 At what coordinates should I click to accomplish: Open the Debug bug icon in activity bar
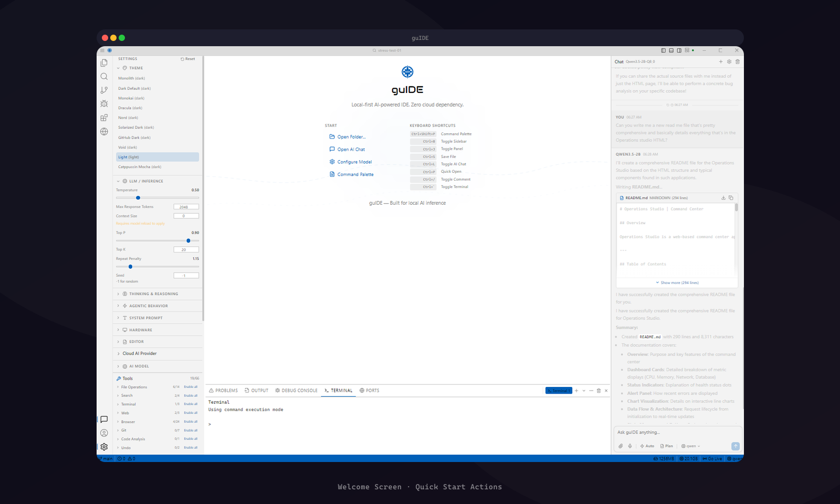tap(104, 103)
